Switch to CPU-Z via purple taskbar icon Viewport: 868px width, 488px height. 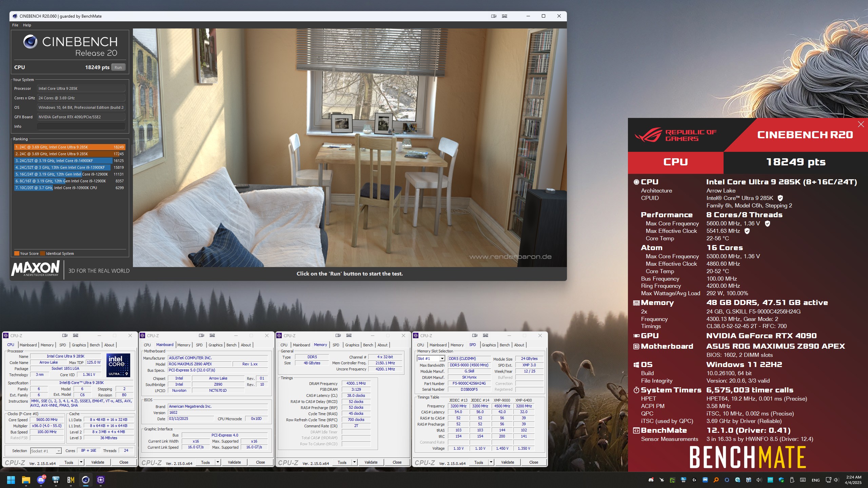coord(101,480)
